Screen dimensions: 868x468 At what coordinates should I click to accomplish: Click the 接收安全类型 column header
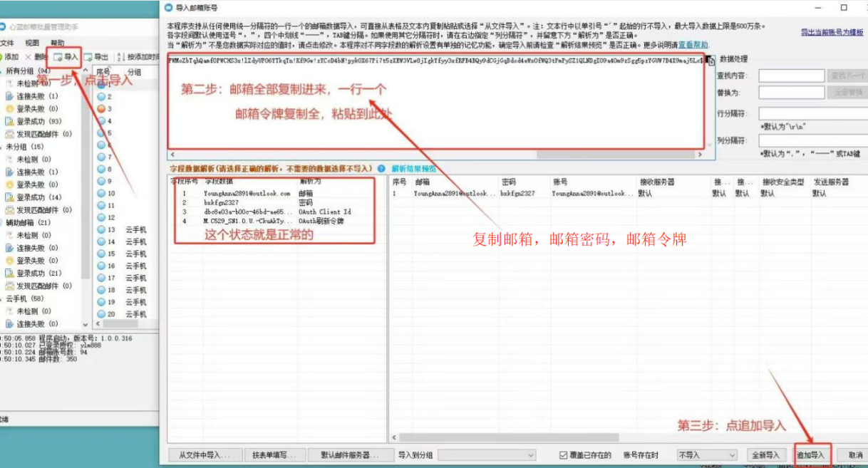tap(785, 182)
